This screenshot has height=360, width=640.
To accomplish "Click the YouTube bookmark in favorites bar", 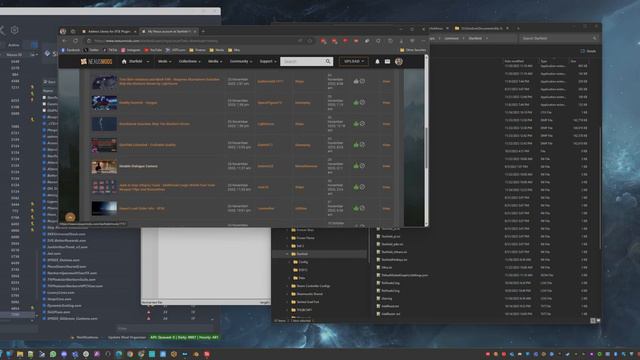I will [153, 50].
